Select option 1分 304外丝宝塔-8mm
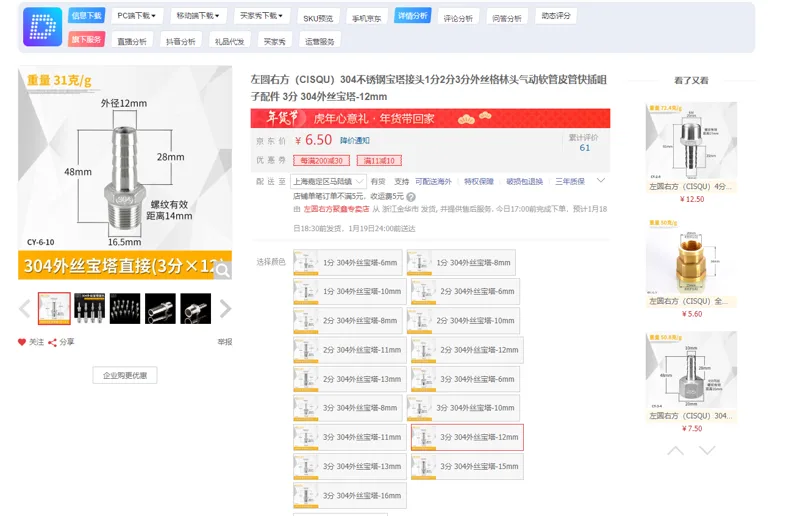Viewport: 800px width, 516px height. pos(461,262)
